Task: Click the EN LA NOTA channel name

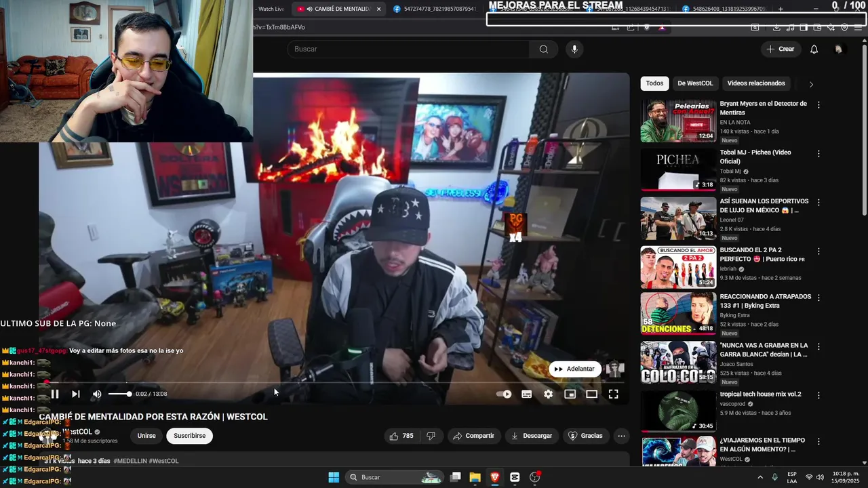Action: 736,123
